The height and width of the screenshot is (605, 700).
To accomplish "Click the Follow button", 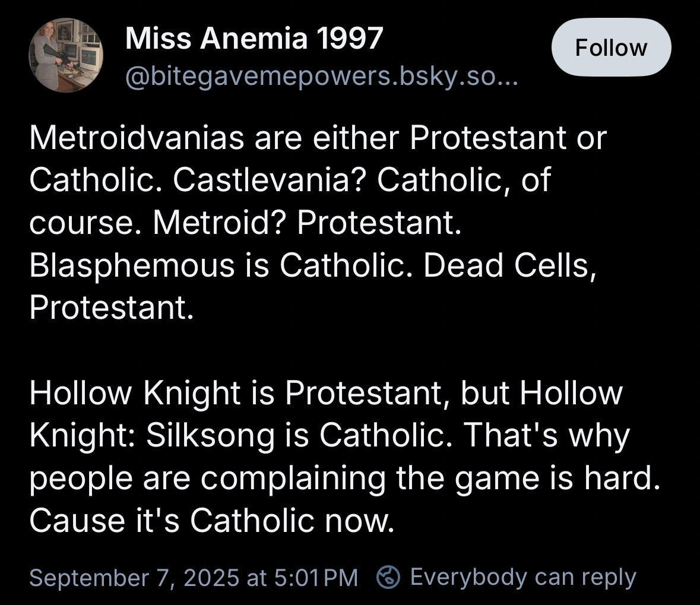I will pos(611,47).
